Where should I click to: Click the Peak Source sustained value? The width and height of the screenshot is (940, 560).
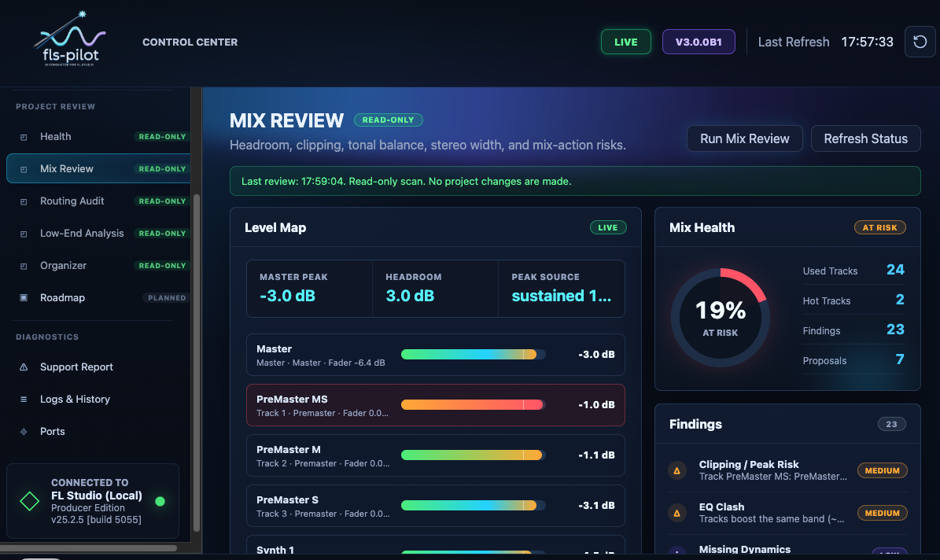pyautogui.click(x=561, y=296)
